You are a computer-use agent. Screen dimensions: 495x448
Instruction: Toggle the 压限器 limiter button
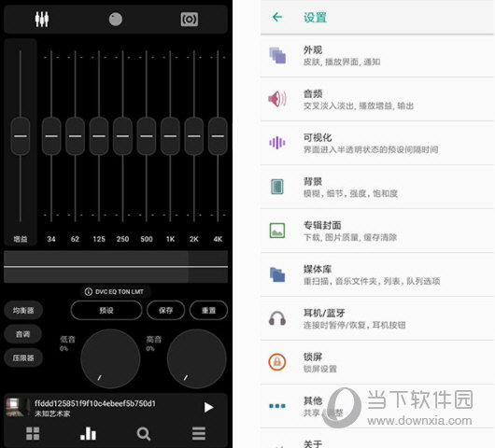coord(23,357)
